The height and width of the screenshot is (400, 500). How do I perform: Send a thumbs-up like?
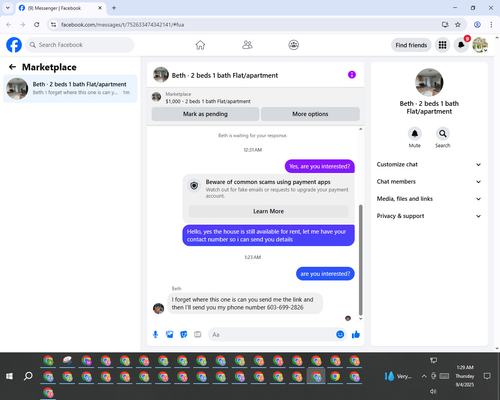click(x=356, y=334)
